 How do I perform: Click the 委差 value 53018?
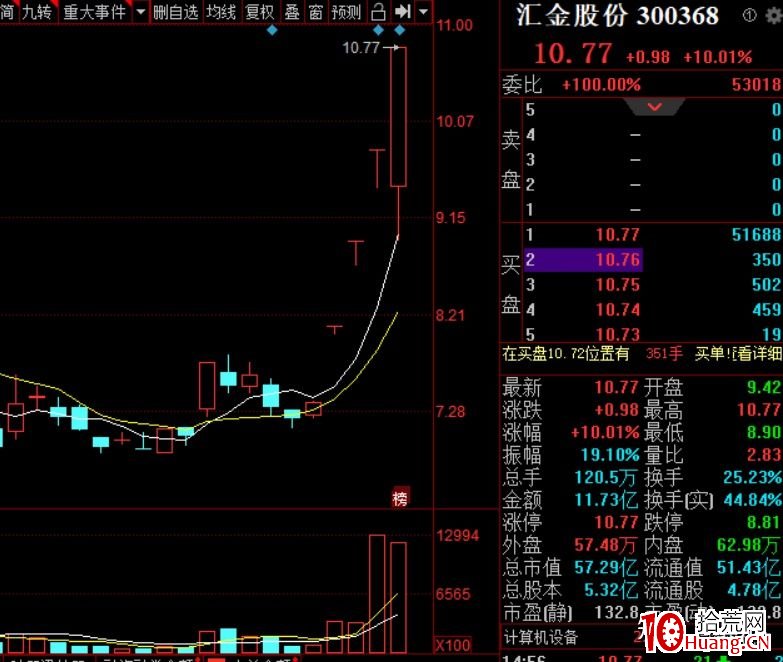[x=757, y=85]
